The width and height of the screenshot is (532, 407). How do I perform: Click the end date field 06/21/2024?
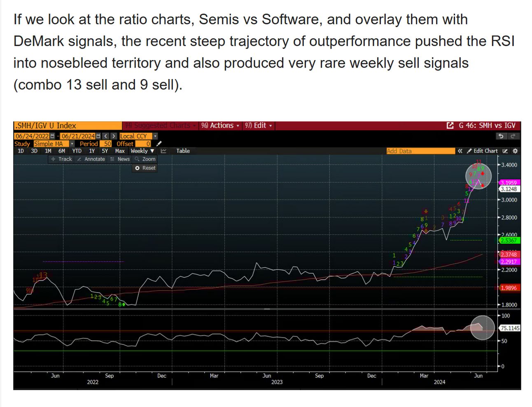click(78, 136)
